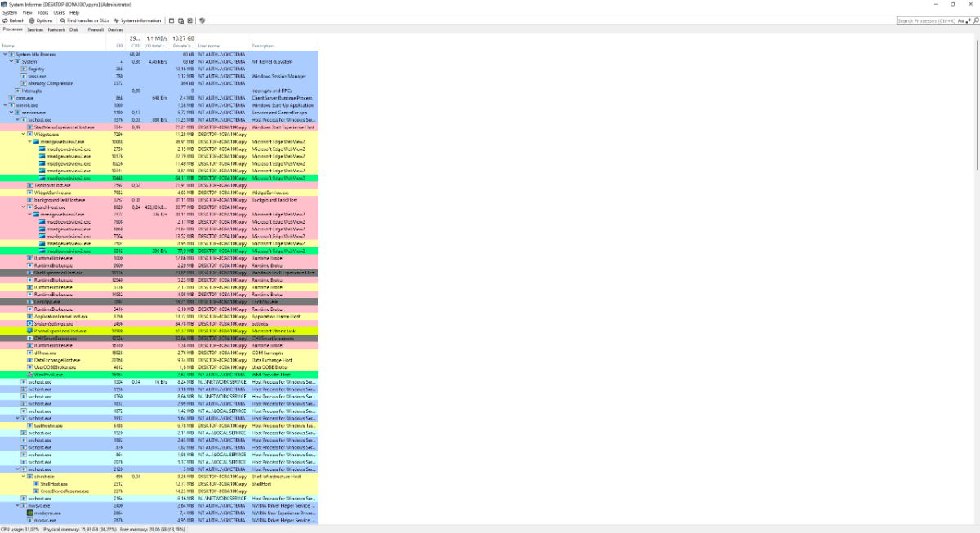Collapse the nvvsvc.exe parent node

[18, 506]
